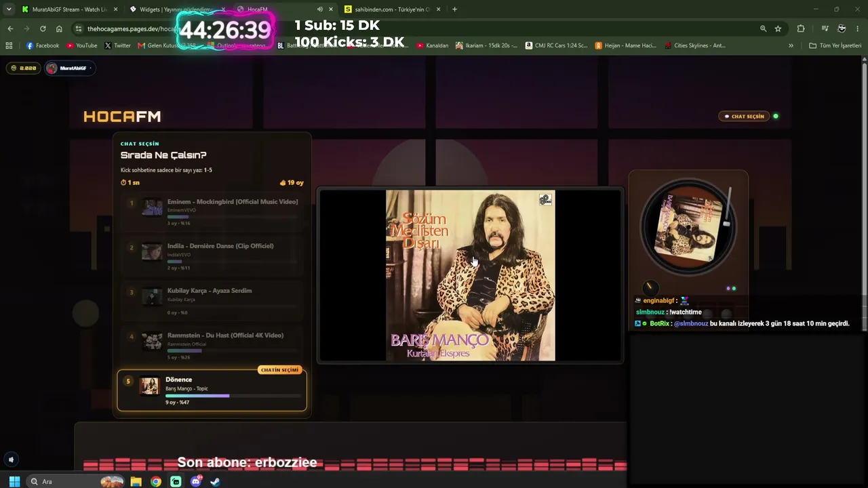Image resolution: width=868 pixels, height=488 pixels.
Task: Toggle the CHAT SEÇSİN button
Action: click(745, 116)
